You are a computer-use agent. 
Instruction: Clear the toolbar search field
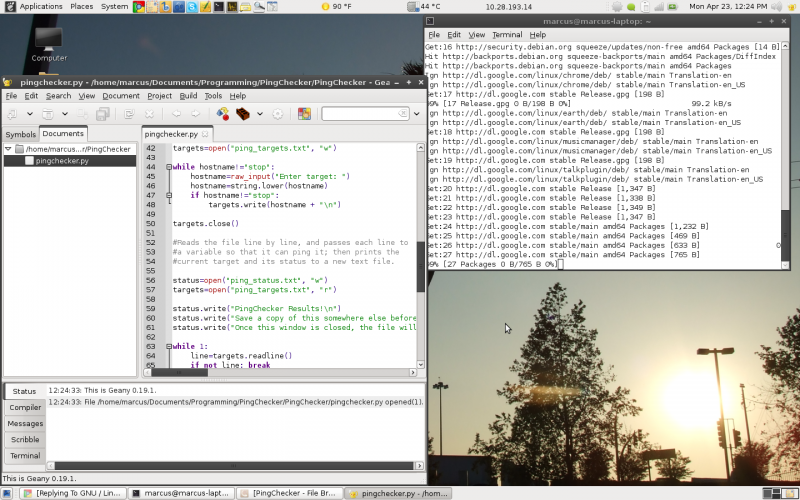403,113
